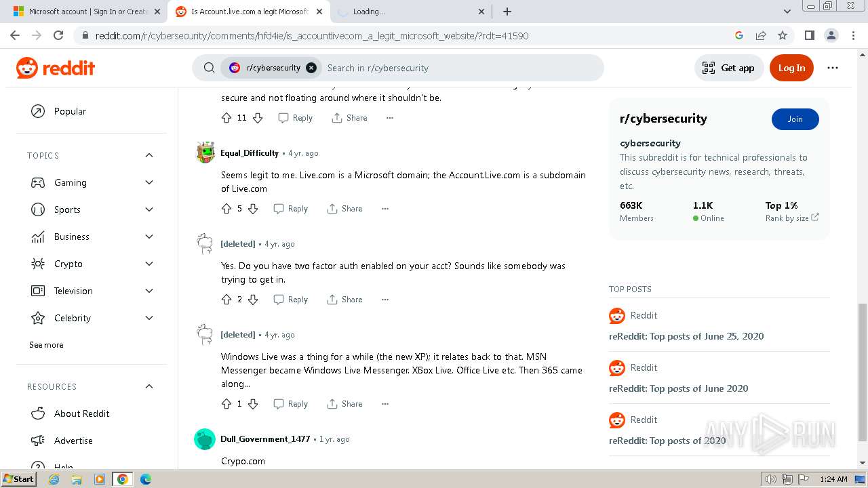Open more options on 11-point comment

point(389,118)
